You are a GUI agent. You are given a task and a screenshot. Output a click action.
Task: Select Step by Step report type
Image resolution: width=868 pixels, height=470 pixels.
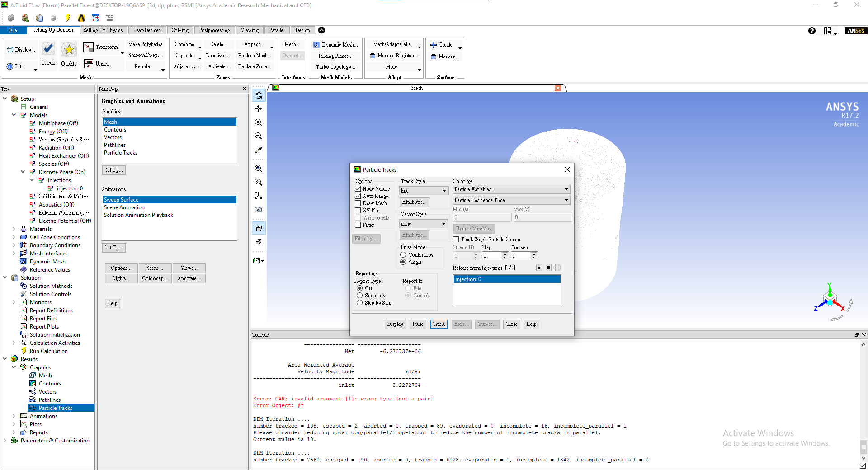pyautogui.click(x=360, y=303)
